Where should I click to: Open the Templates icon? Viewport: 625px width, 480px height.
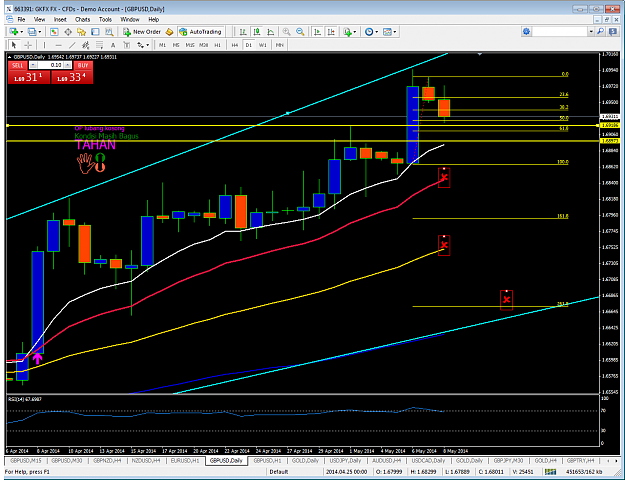point(387,32)
